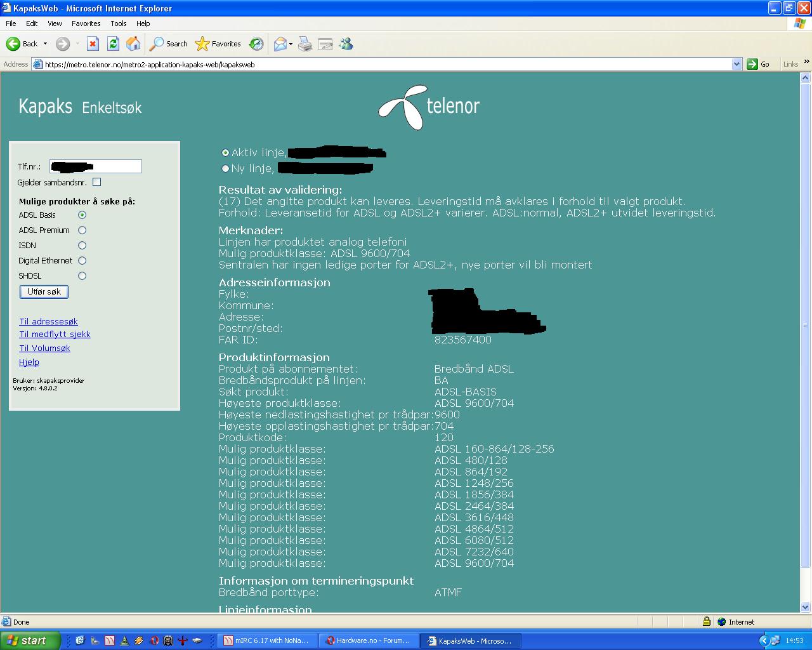The image size is (812, 650).
Task: Open the History clock icon
Action: [x=256, y=44]
